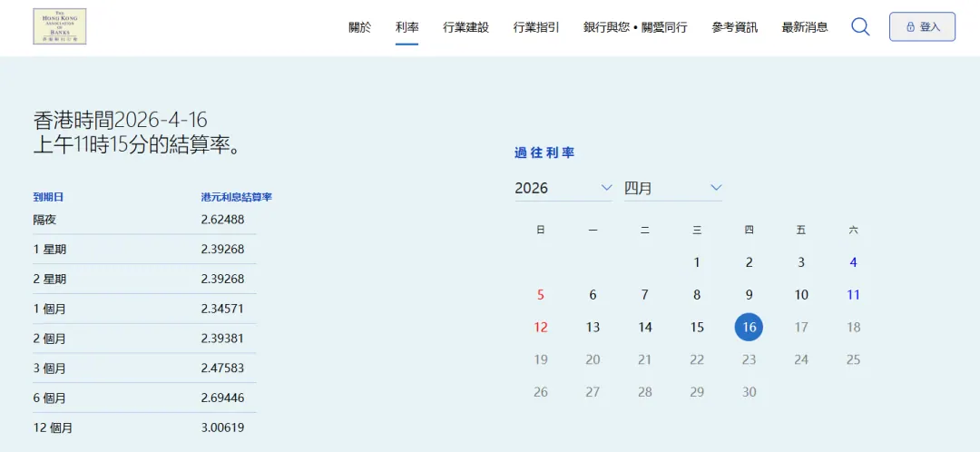Open the 參考資訊 menu
Image resolution: width=980 pixels, height=452 pixels.
point(734,27)
